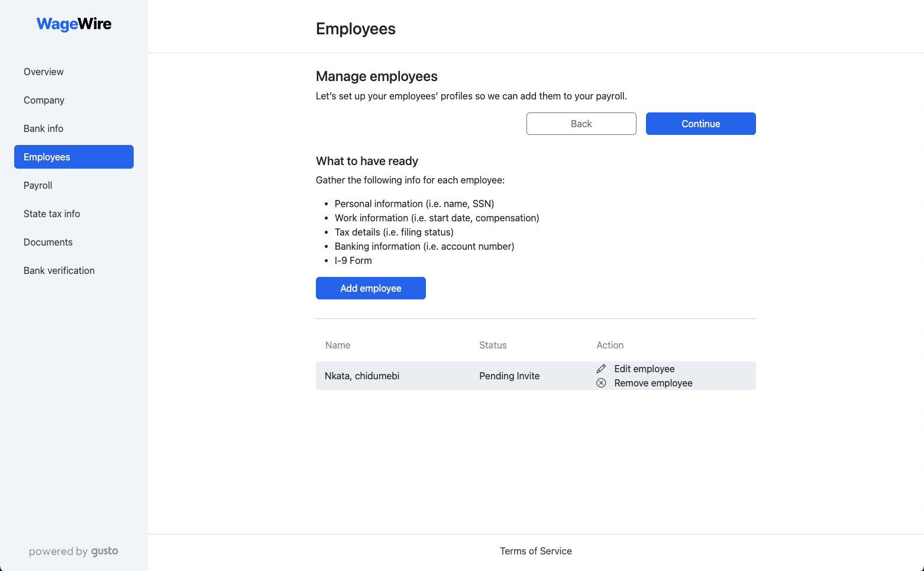Open the Terms of Service link
The height and width of the screenshot is (571, 924).
(536, 551)
